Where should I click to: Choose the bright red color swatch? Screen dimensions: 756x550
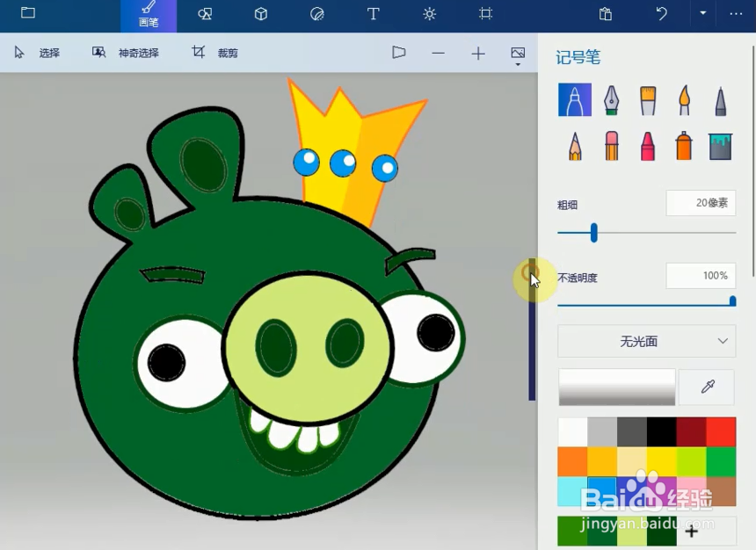(722, 432)
